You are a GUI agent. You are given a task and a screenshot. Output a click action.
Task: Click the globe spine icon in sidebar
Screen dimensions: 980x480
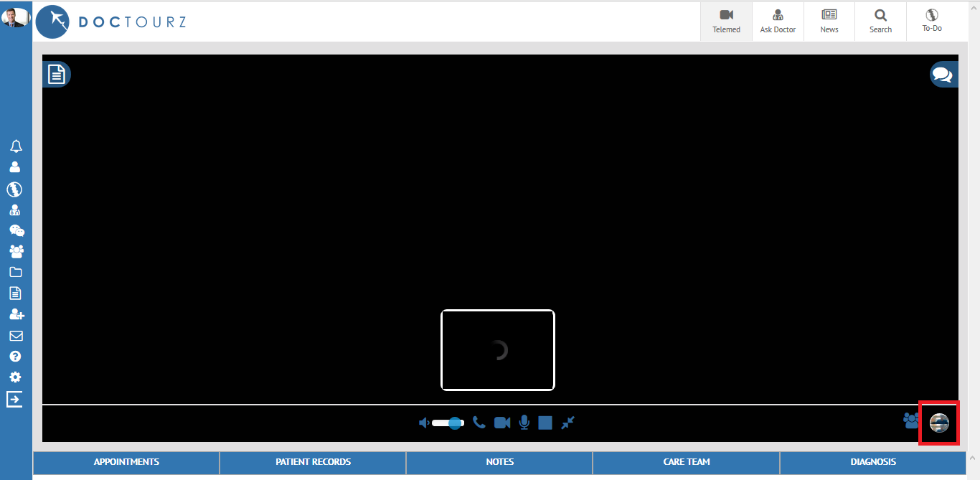point(15,189)
